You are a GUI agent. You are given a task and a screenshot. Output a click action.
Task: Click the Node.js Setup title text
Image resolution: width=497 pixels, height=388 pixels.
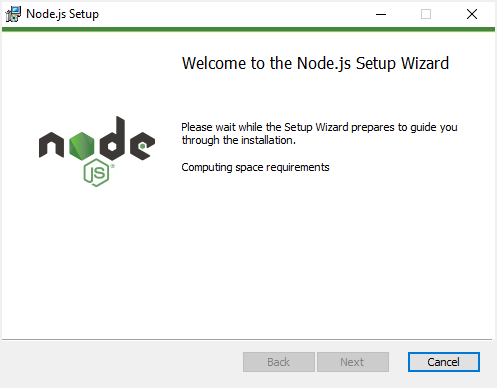pos(63,14)
